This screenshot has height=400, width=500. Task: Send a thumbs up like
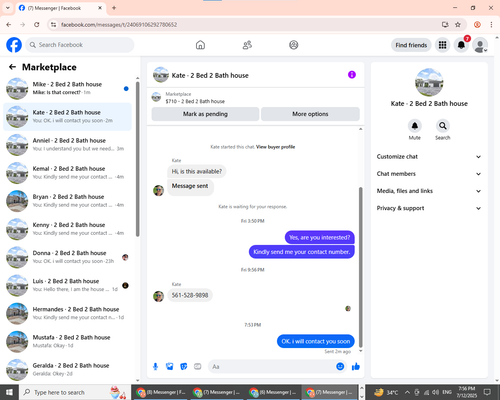pyautogui.click(x=356, y=367)
